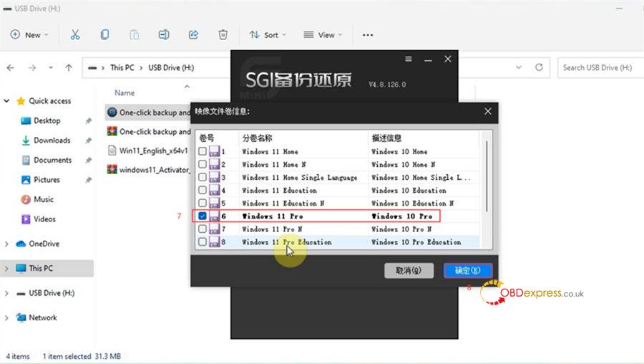
Task: Open the View dropdown menu
Action: [323, 35]
